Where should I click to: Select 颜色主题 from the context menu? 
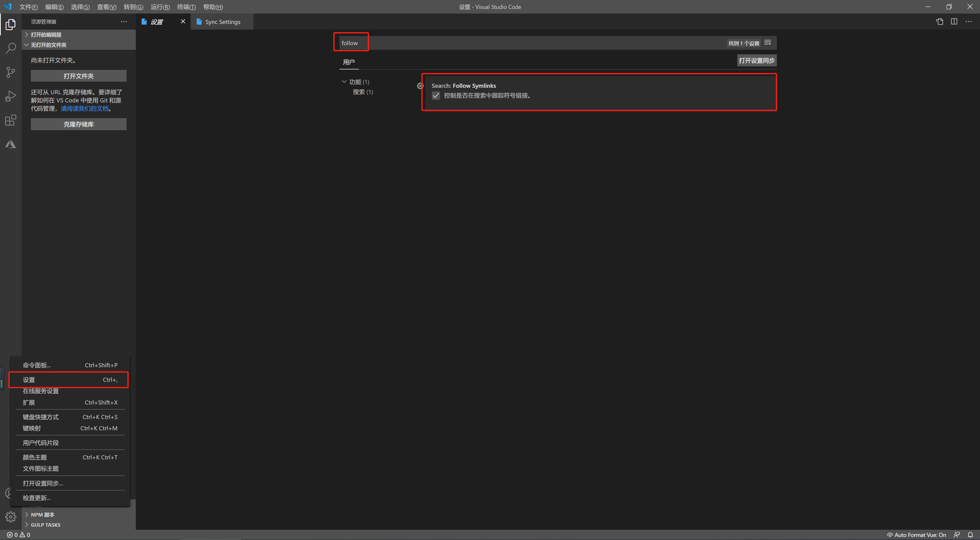[35, 457]
